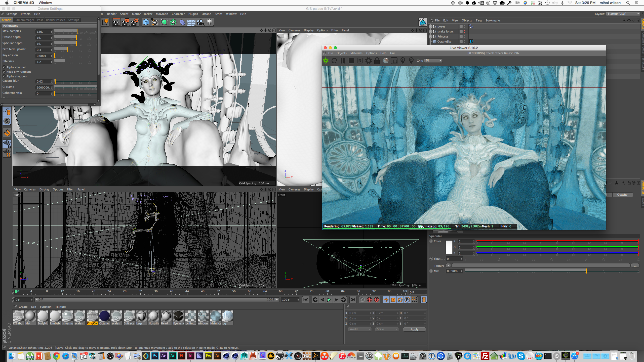644x362 pixels.
Task: Open Materials menu in Live Viewer
Action: (356, 53)
